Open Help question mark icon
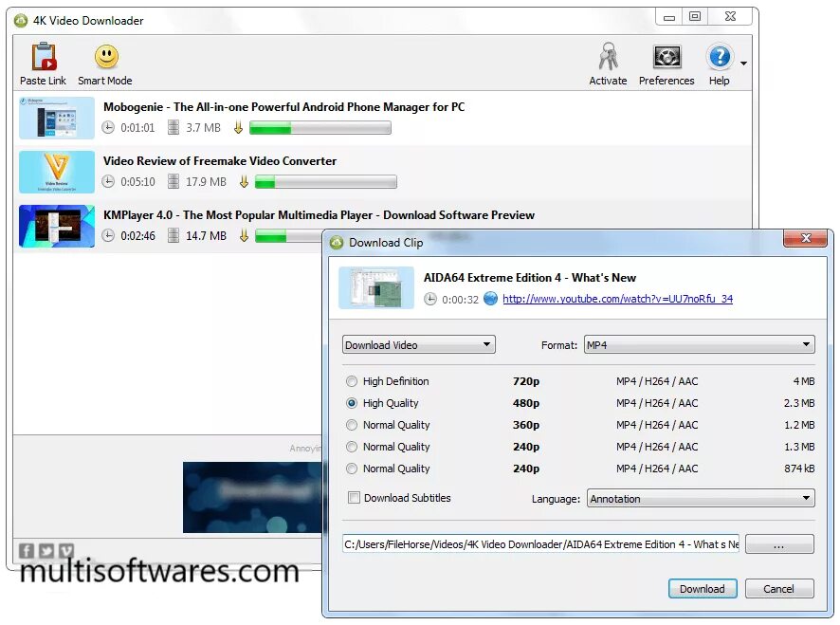Image resolution: width=840 pixels, height=625 pixels. pyautogui.click(x=719, y=57)
